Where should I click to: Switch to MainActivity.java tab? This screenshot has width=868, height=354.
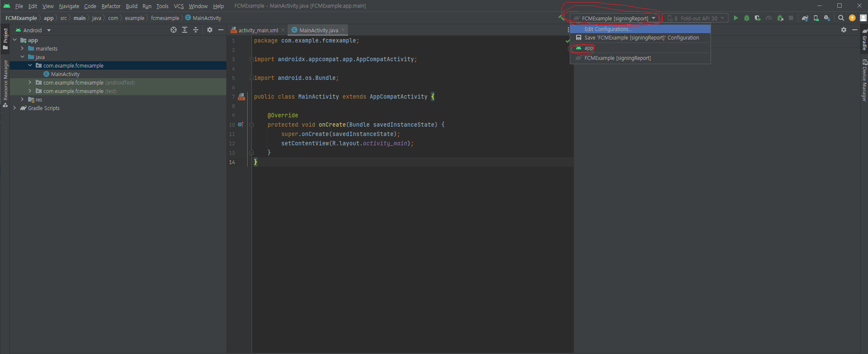[318, 30]
